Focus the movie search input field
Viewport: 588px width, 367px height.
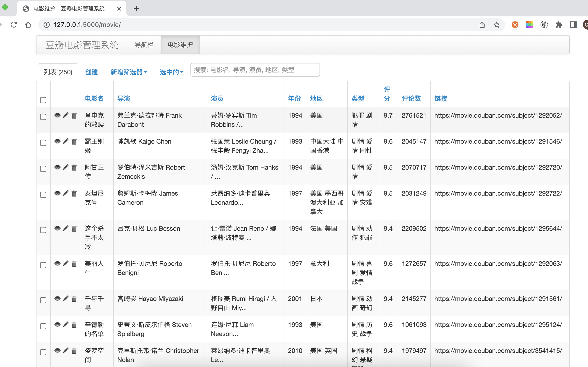(x=255, y=70)
